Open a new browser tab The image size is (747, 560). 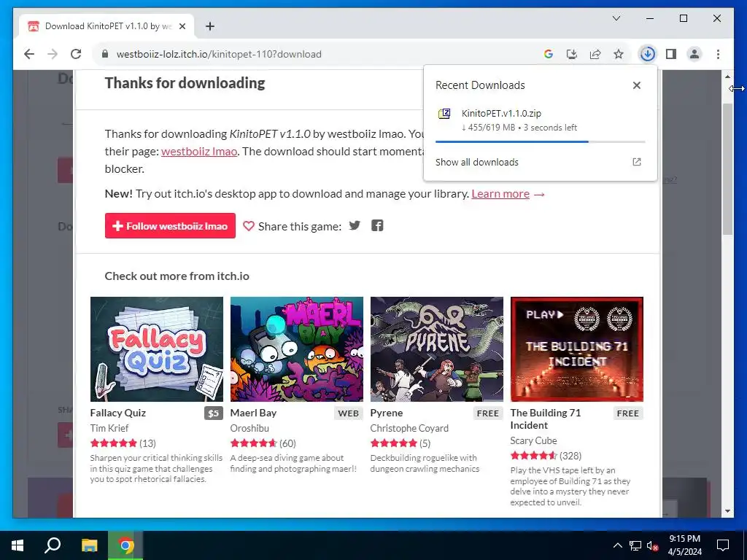coord(209,26)
